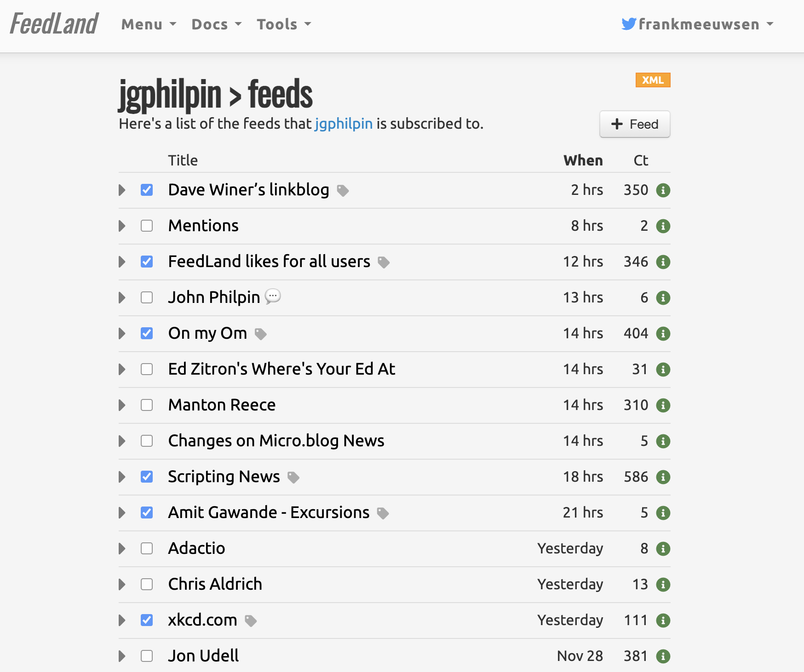Screen dimensions: 804x672
Task: Expand the On my Om row
Action: (x=122, y=333)
